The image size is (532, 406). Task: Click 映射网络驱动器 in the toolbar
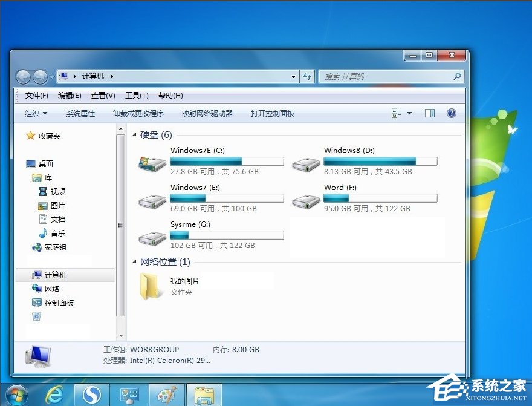click(x=207, y=113)
